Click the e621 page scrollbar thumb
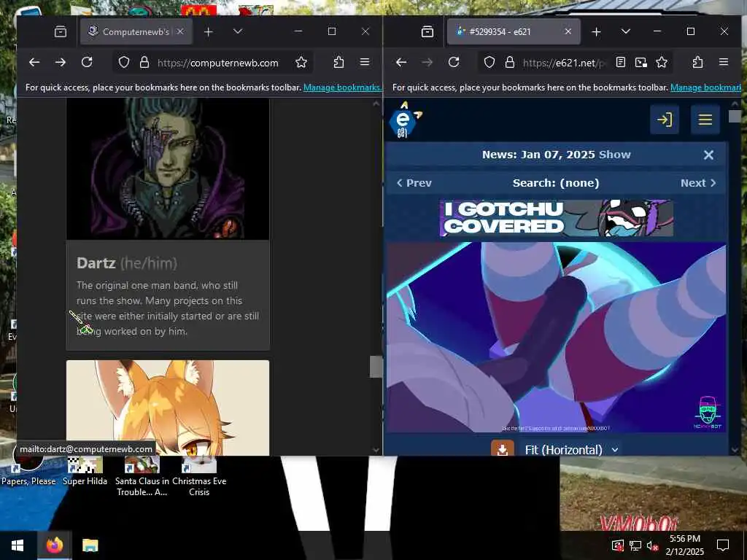Viewport: 747px width, 560px height. (x=735, y=116)
